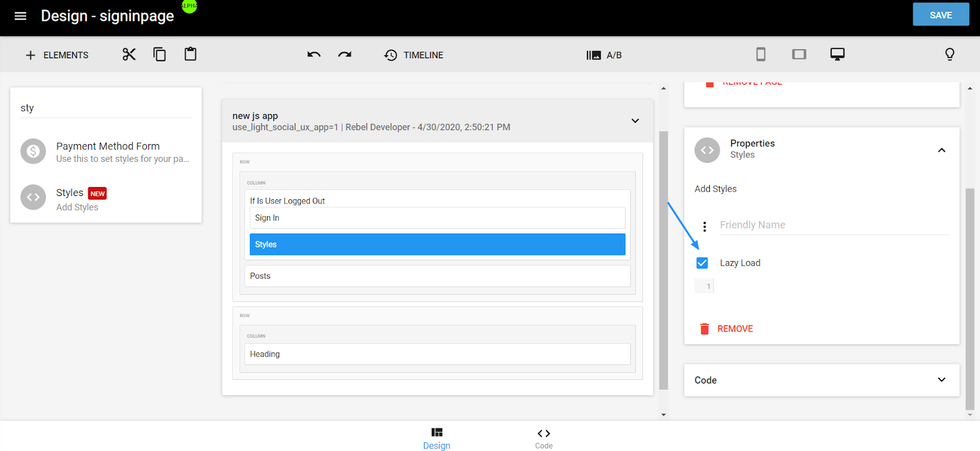The height and width of the screenshot is (451, 980).
Task: Switch to tablet preview
Action: [799, 55]
